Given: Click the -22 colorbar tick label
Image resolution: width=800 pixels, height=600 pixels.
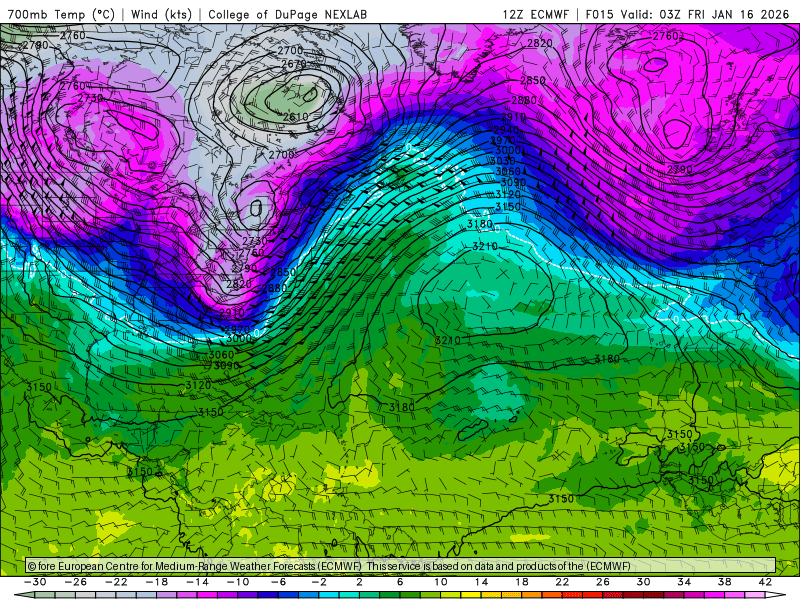Looking at the screenshot, I should [x=116, y=582].
